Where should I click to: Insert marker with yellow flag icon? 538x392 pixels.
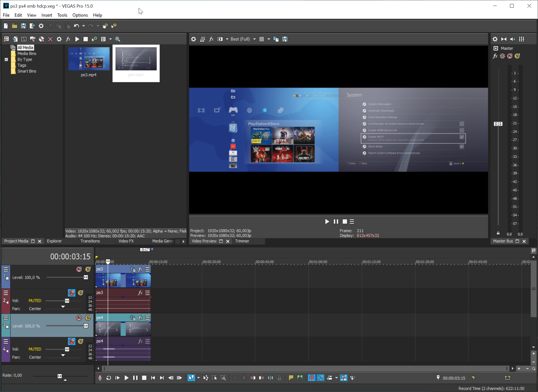(291, 378)
